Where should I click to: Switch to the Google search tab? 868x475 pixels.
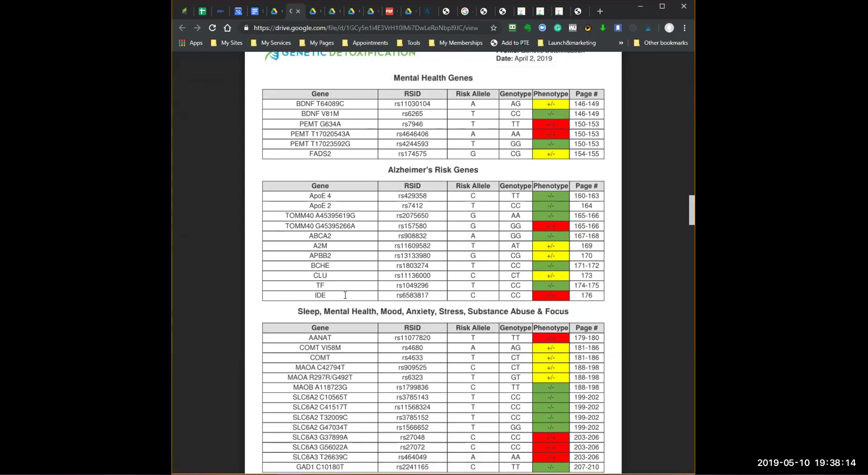tap(465, 11)
